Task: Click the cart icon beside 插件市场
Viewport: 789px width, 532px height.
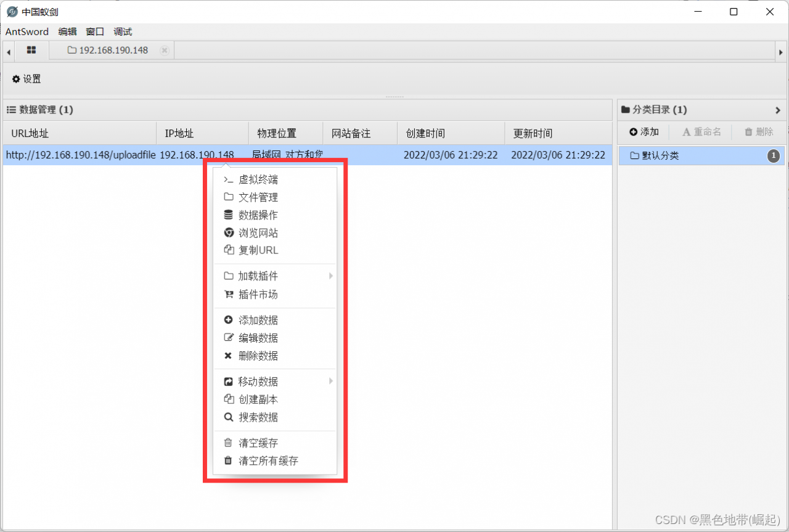Action: 228,295
